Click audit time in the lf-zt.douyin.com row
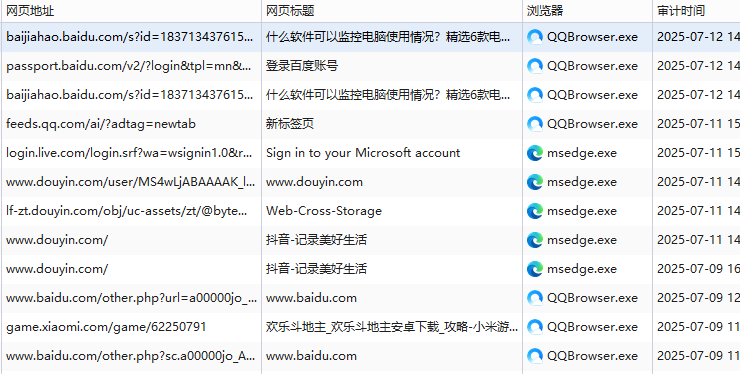 (698, 211)
